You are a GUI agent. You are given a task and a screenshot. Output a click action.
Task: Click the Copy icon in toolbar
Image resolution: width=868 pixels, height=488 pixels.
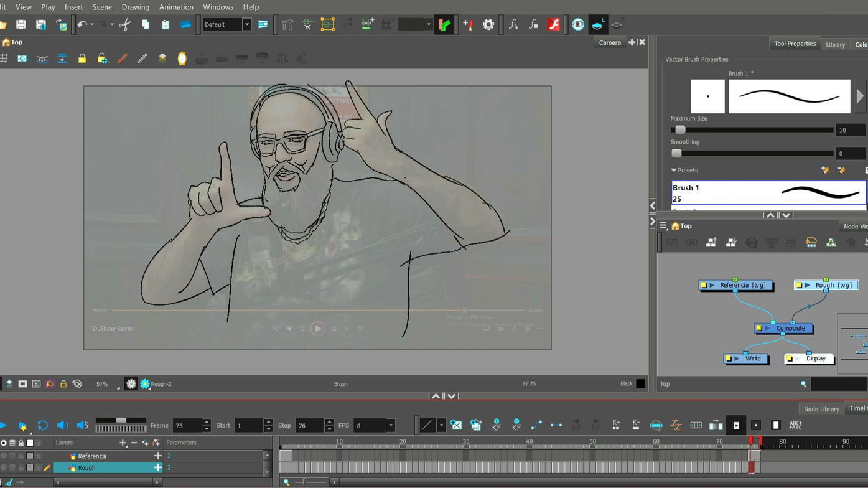tap(145, 24)
